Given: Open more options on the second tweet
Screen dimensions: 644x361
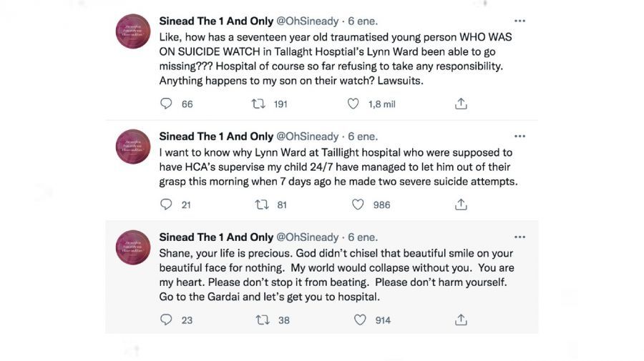Looking at the screenshot, I should coord(520,136).
